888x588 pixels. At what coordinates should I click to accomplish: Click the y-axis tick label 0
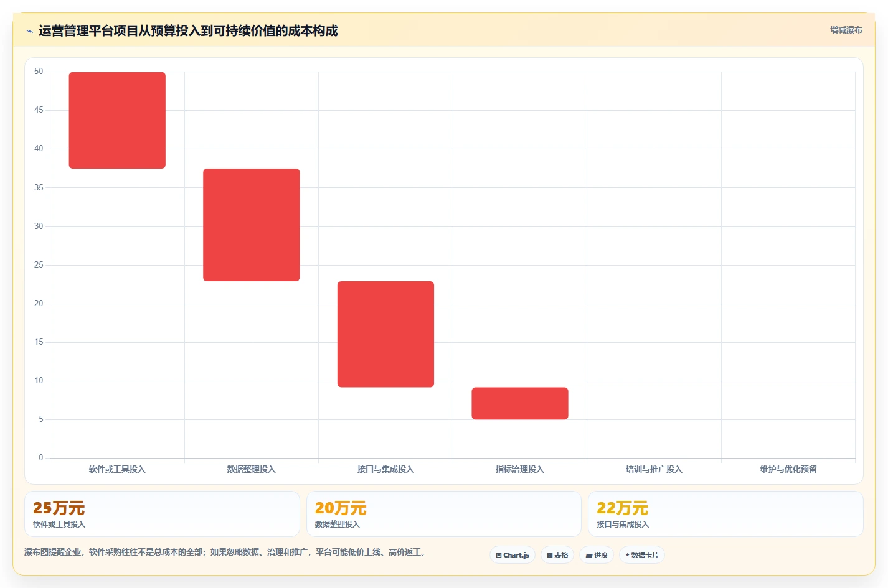[41, 458]
